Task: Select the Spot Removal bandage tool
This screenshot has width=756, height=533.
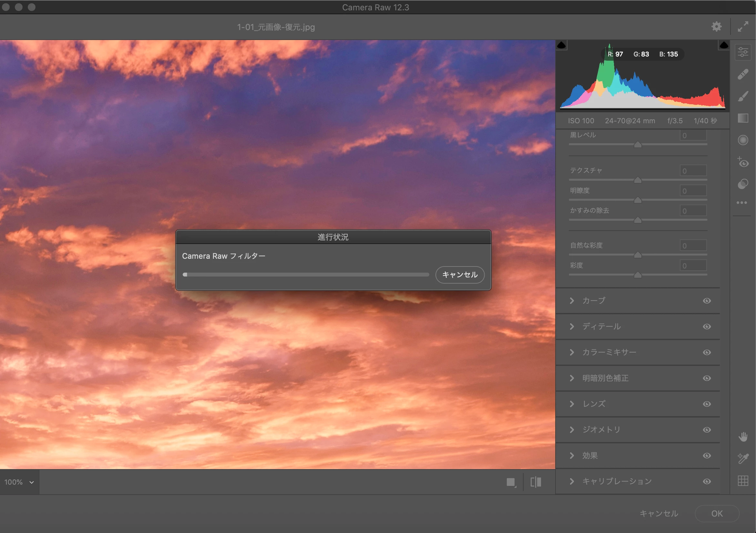Action: (743, 74)
